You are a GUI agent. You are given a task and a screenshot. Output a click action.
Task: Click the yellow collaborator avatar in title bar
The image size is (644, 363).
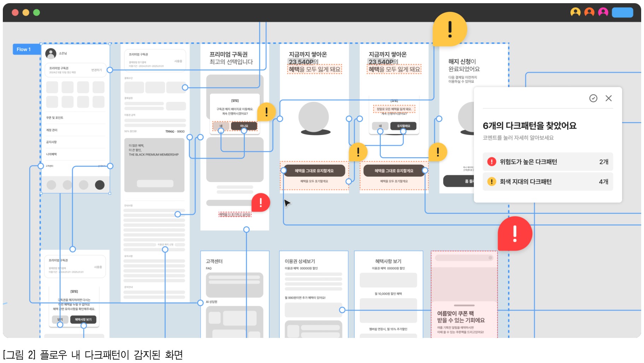tap(575, 12)
